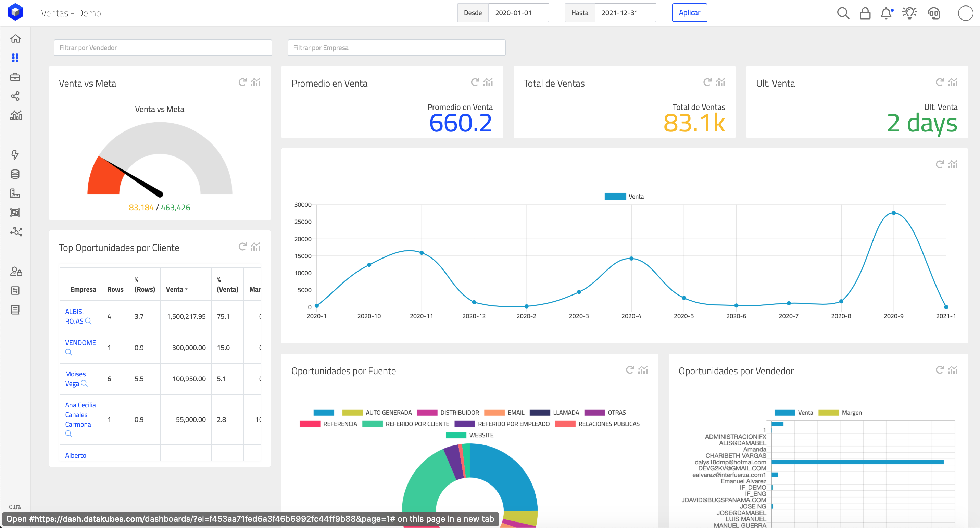Click the Aplicar button
Viewport: 980px width, 528px height.
tap(689, 13)
